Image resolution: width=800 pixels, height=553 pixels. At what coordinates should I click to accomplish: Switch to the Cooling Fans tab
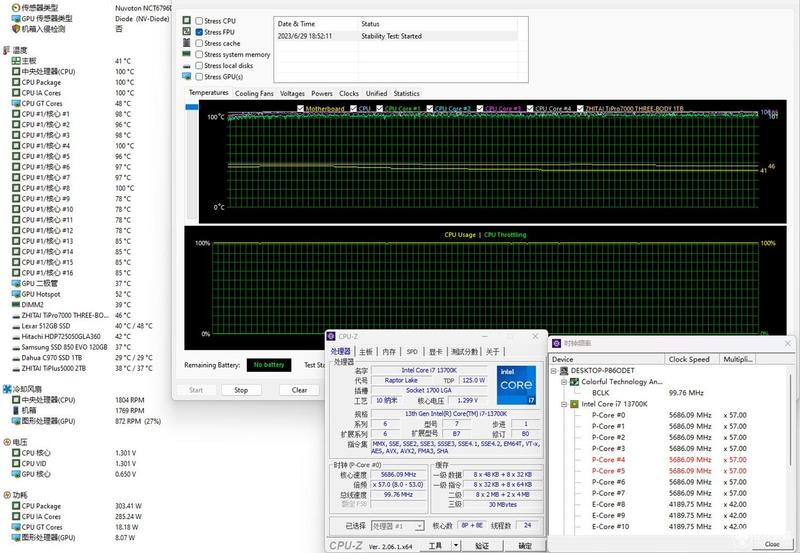(254, 93)
